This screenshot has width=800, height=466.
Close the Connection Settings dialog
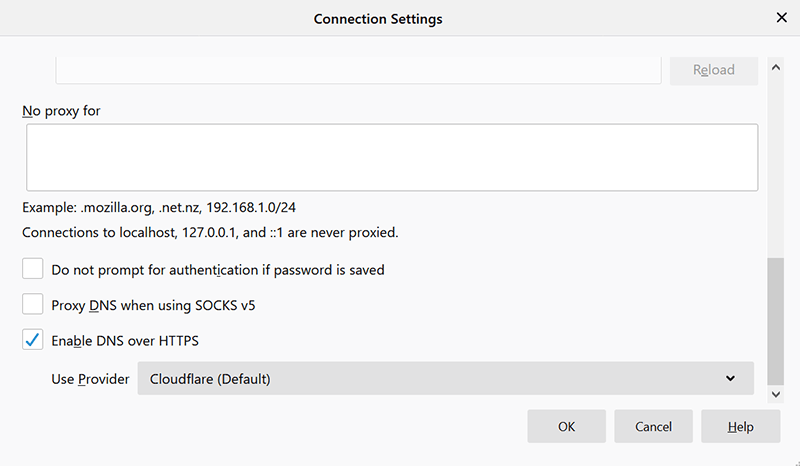[781, 18]
